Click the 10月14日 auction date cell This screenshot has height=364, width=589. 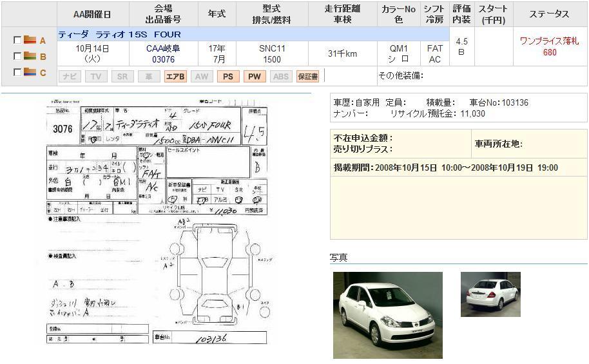coord(93,53)
